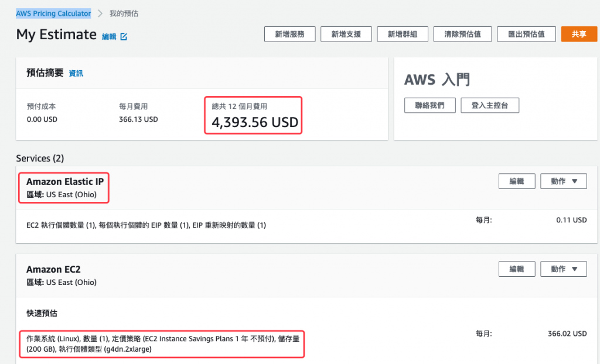Select the 4,393.56 USD total cost value

(x=255, y=122)
